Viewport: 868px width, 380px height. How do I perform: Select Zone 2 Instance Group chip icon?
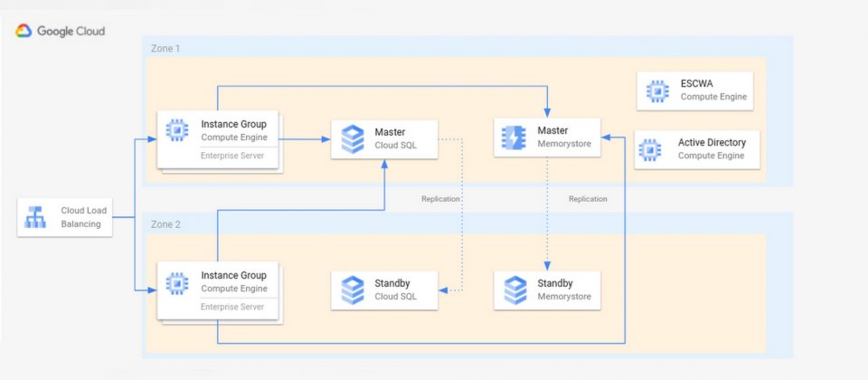(x=177, y=282)
